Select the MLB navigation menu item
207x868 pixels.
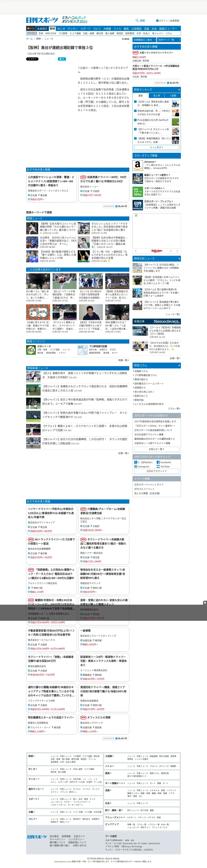tap(61, 29)
